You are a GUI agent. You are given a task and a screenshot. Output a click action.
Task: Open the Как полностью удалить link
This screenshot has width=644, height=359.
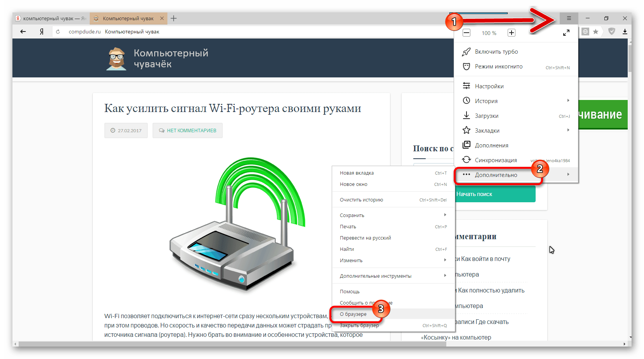click(491, 291)
